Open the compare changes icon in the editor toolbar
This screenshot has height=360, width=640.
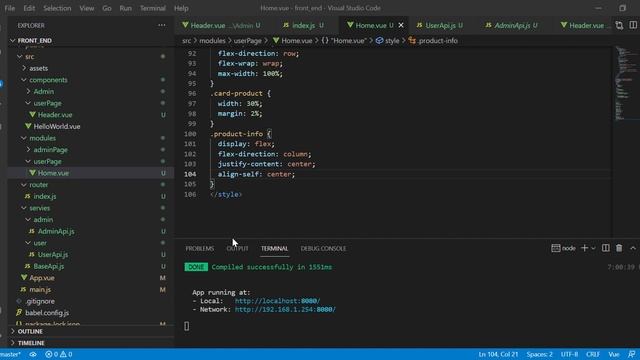pyautogui.click(x=619, y=25)
